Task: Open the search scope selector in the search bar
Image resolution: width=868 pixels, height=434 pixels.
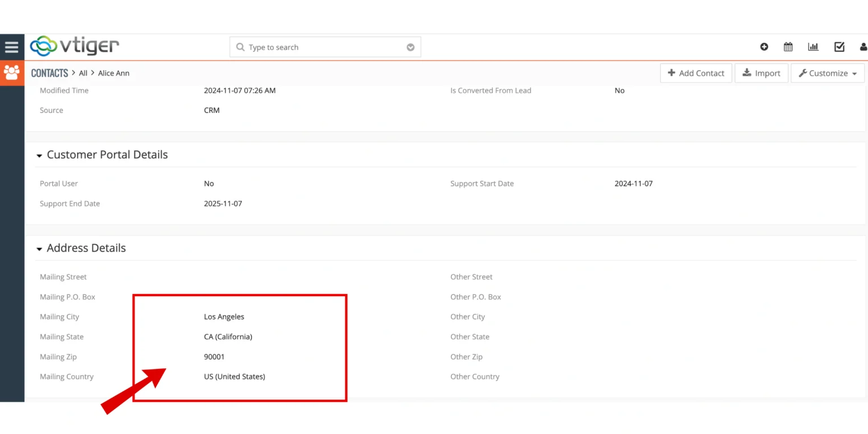Action: (410, 47)
